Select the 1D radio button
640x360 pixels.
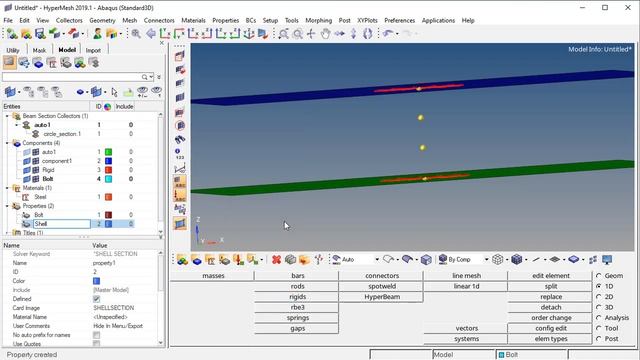[599, 286]
